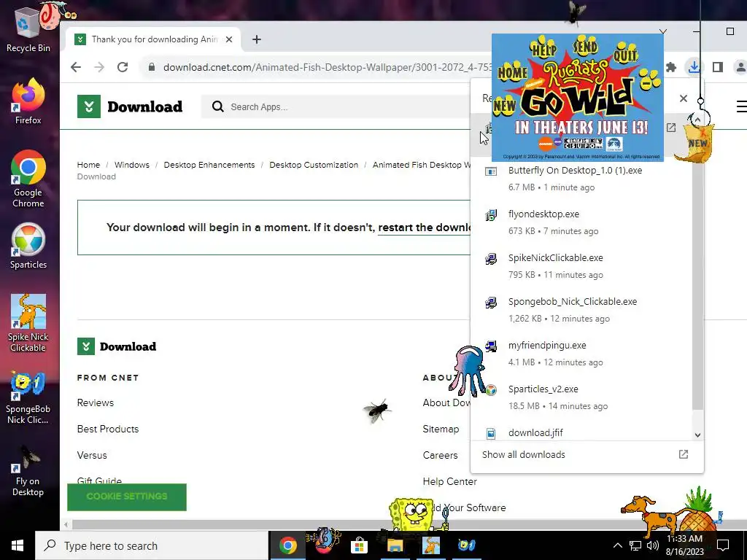Click the Sitemap footer link
The height and width of the screenshot is (560, 747).
441,429
